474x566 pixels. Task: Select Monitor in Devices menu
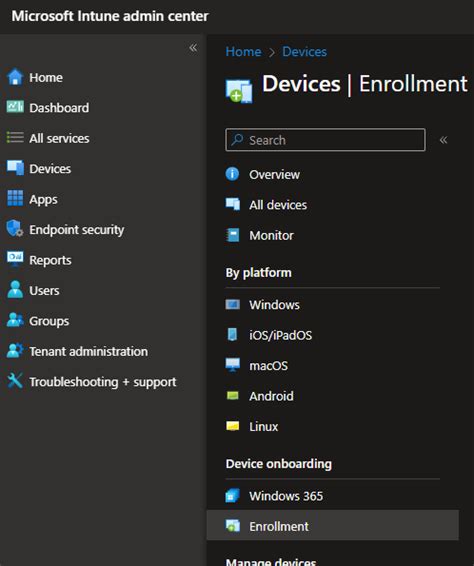271,235
